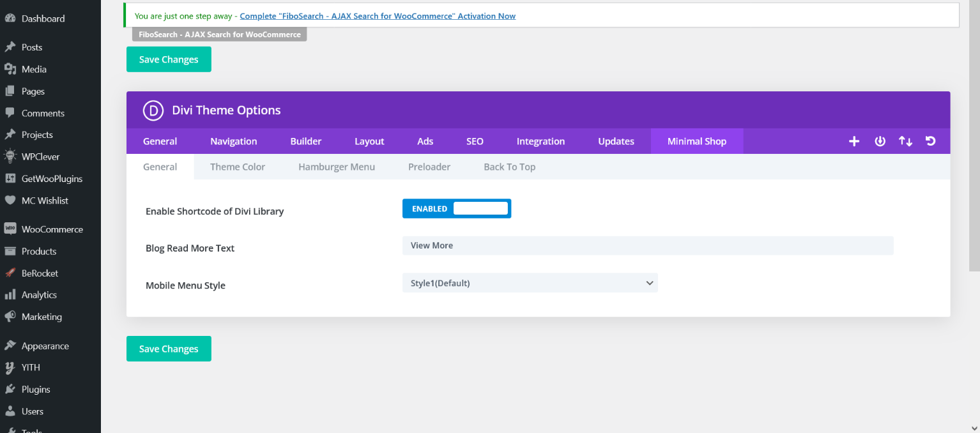Select the General sub-tab
The height and width of the screenshot is (433, 980).
[x=160, y=167]
